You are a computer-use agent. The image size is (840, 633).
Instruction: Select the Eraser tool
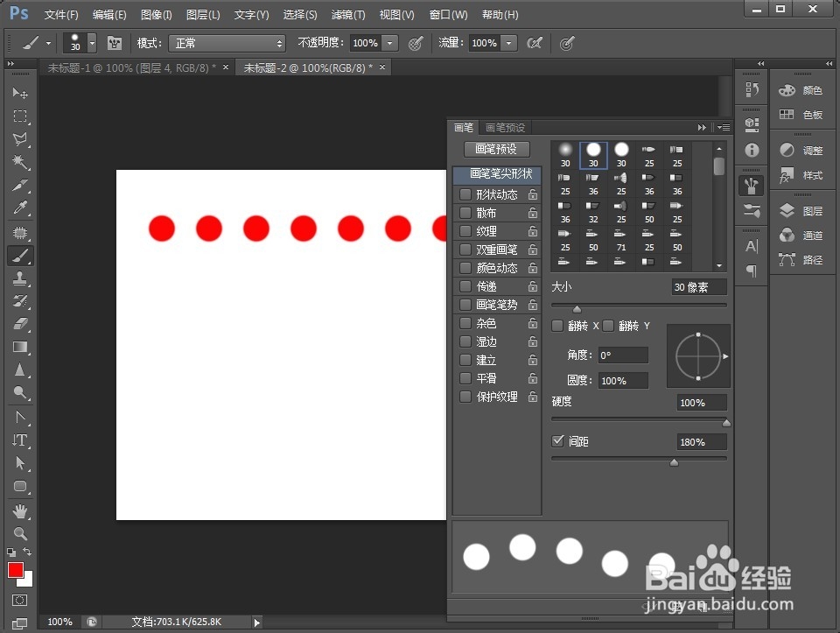(20, 324)
